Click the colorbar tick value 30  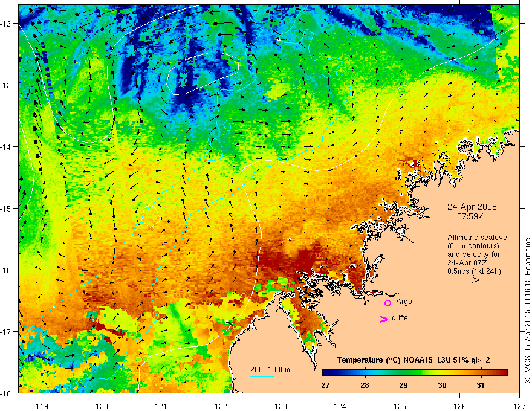coord(442,386)
